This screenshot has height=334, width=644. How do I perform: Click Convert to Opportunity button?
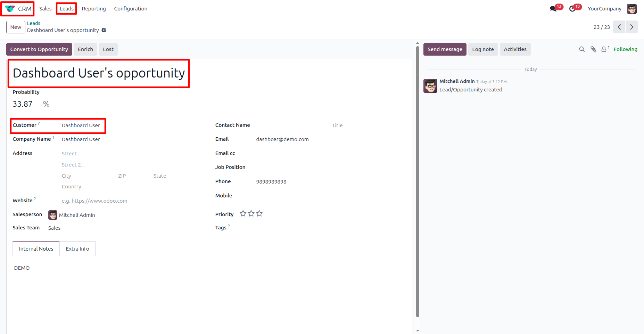pyautogui.click(x=39, y=49)
